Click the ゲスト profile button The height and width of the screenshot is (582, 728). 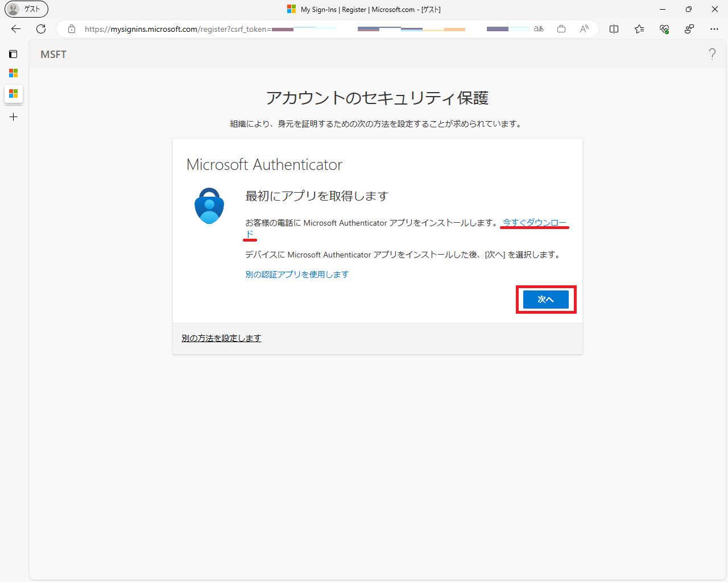tap(26, 9)
